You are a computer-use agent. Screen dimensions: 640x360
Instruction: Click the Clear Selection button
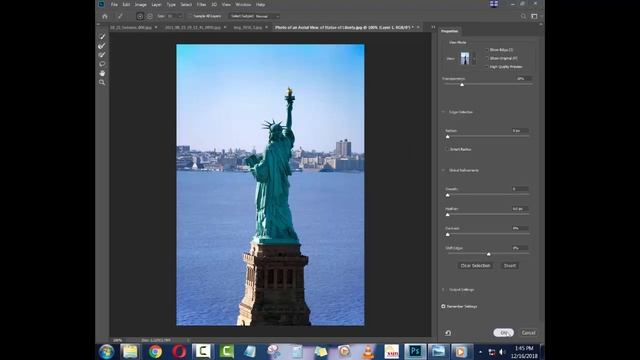(x=475, y=266)
